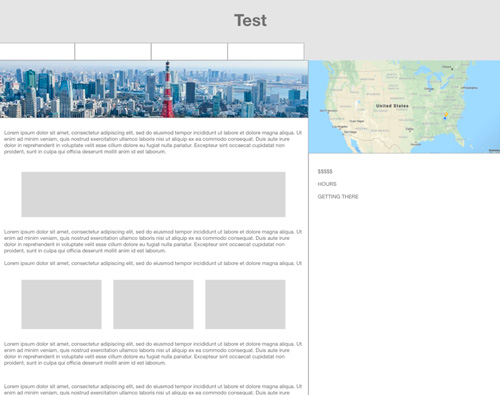This screenshot has width=500, height=395.
Task: Open the "GETTING THERE" section link
Action: (338, 197)
